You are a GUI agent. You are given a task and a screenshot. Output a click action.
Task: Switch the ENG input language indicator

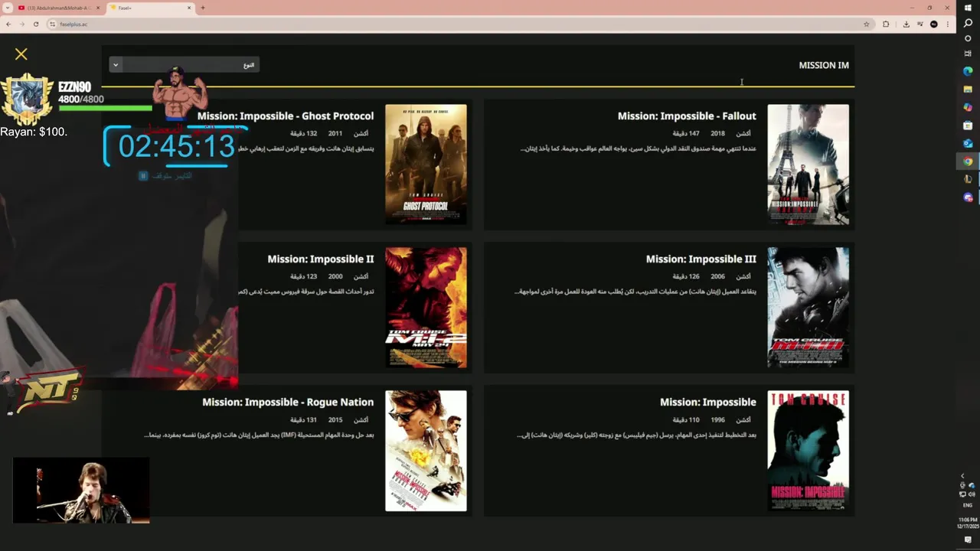click(968, 505)
